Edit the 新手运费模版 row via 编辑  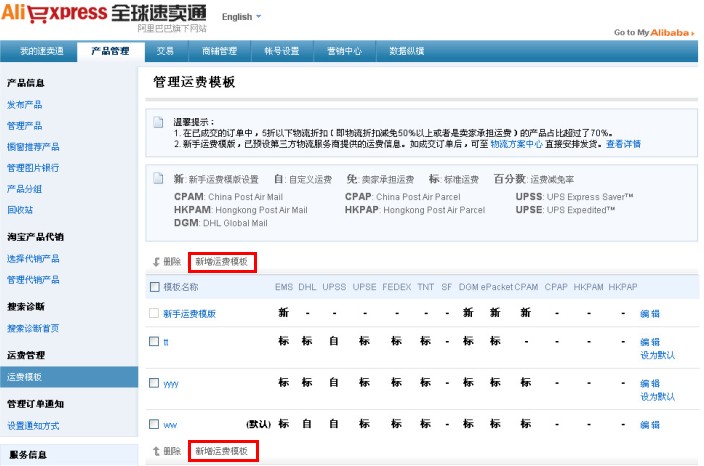650,313
